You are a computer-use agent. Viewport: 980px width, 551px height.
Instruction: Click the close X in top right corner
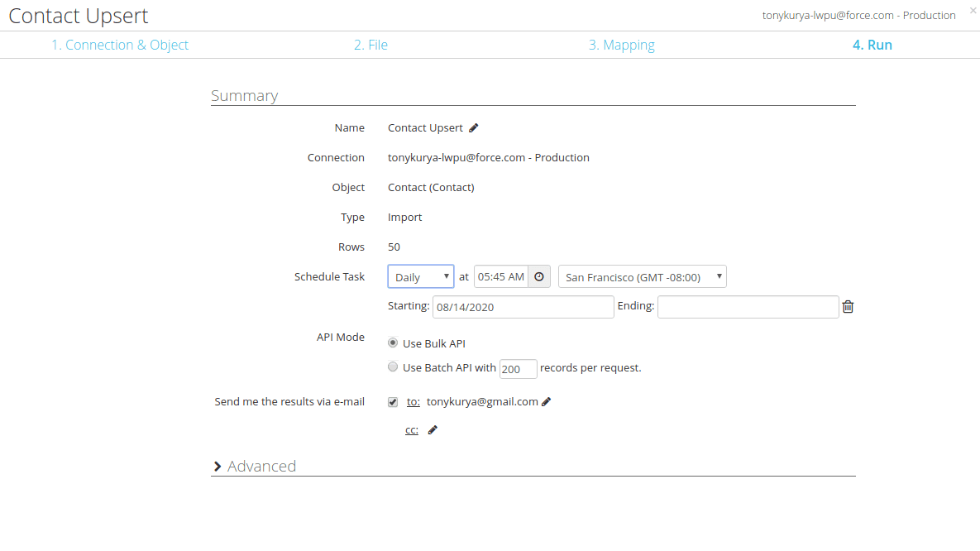(973, 11)
